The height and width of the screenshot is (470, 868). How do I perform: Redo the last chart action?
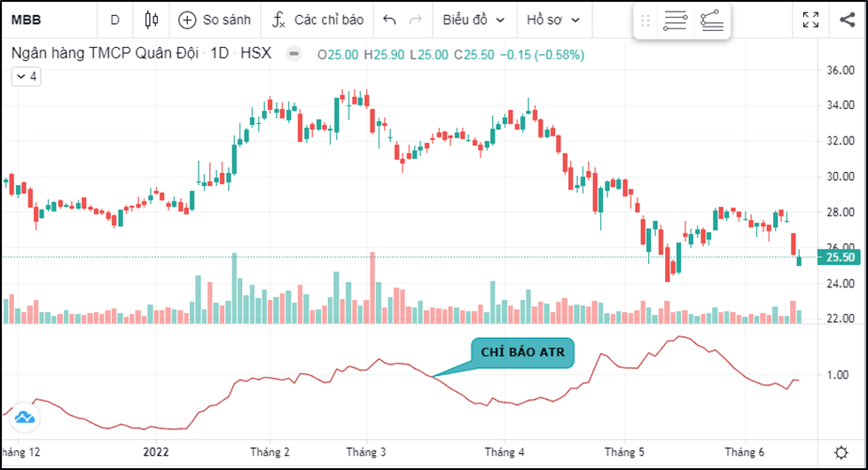[415, 20]
